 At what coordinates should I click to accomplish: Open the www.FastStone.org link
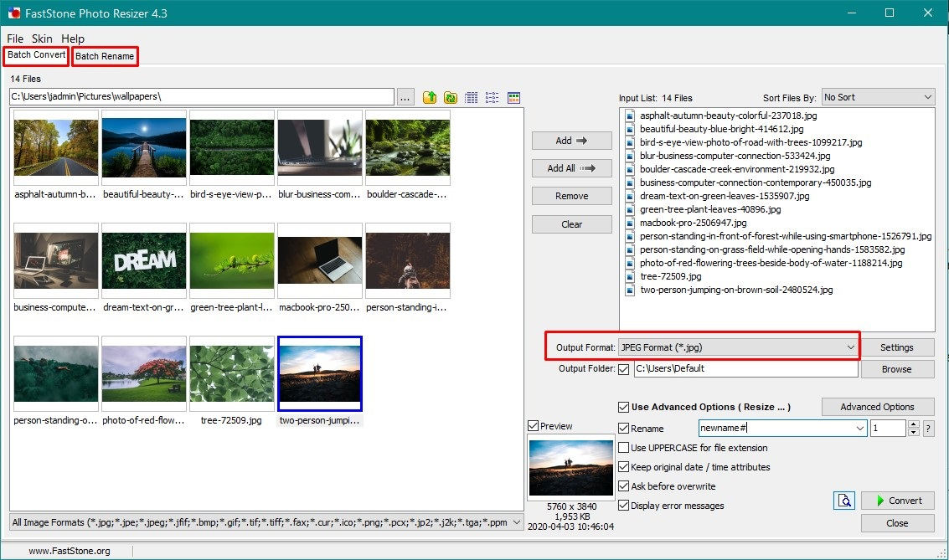pos(70,551)
